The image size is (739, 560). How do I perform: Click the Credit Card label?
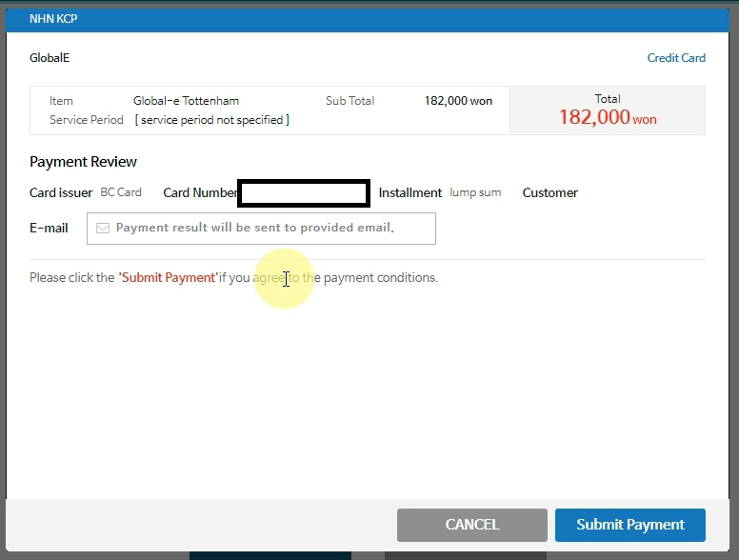tap(676, 58)
